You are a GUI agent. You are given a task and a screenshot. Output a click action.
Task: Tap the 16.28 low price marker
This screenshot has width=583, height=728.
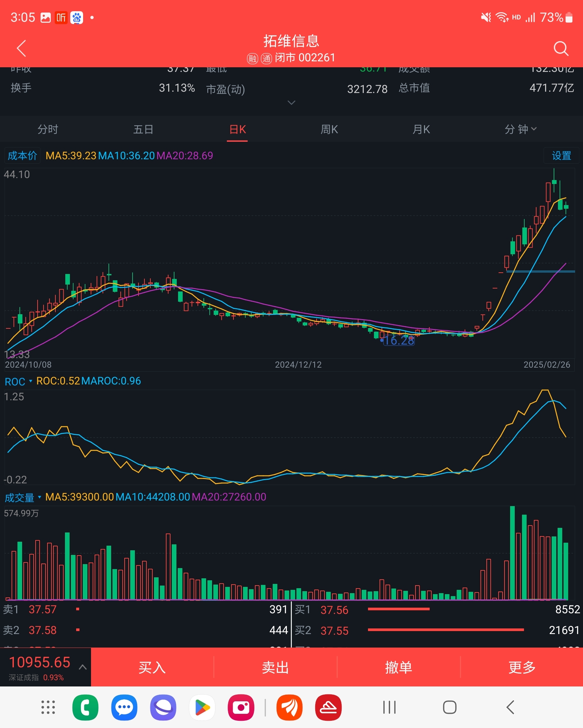pos(399,340)
